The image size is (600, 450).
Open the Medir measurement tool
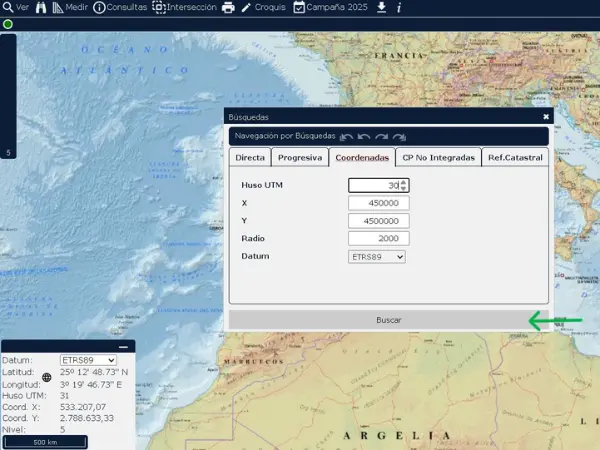click(69, 7)
